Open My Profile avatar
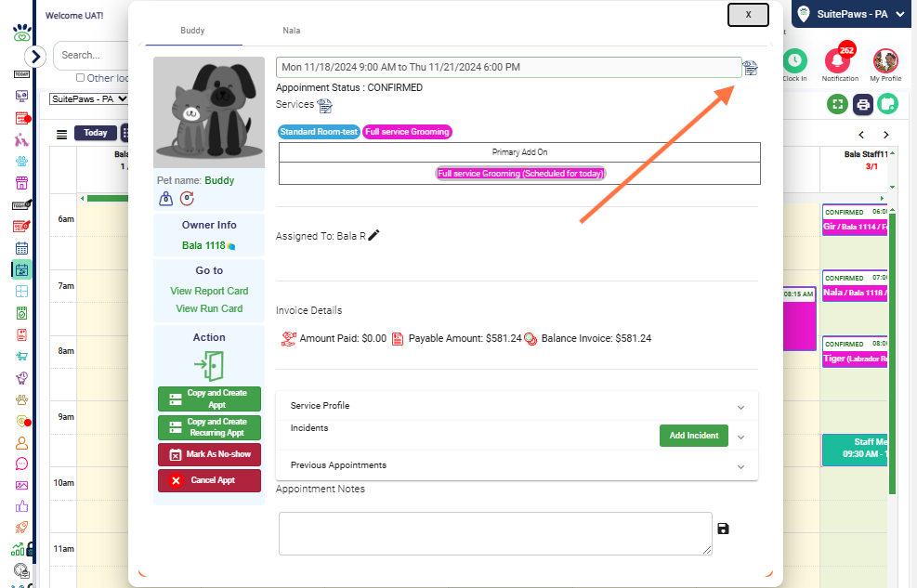 (x=885, y=60)
